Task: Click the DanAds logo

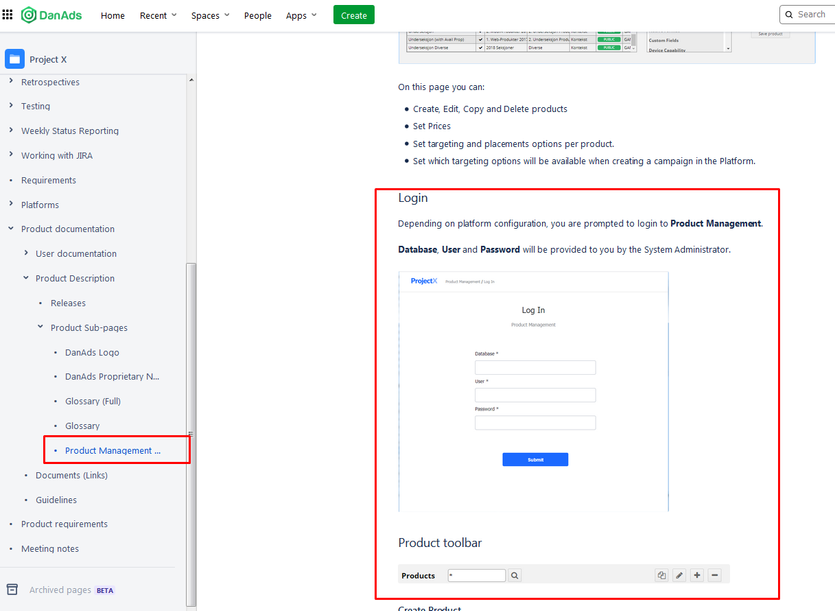Action: coord(52,15)
